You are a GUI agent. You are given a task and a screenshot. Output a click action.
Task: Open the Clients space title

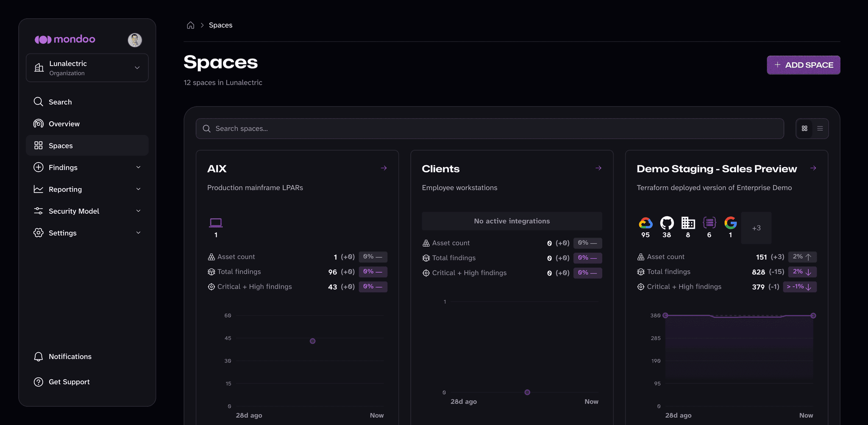tap(441, 169)
